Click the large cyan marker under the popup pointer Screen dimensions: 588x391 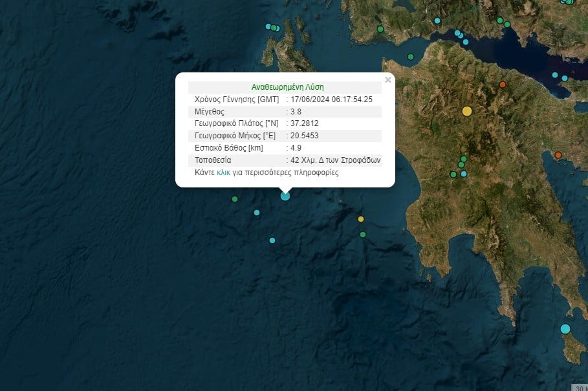tap(285, 195)
